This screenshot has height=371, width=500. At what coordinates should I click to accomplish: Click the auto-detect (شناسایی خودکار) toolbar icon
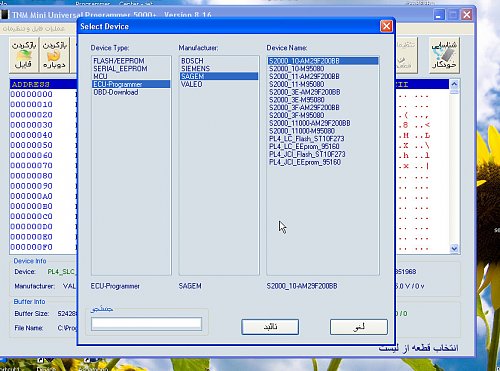(444, 55)
